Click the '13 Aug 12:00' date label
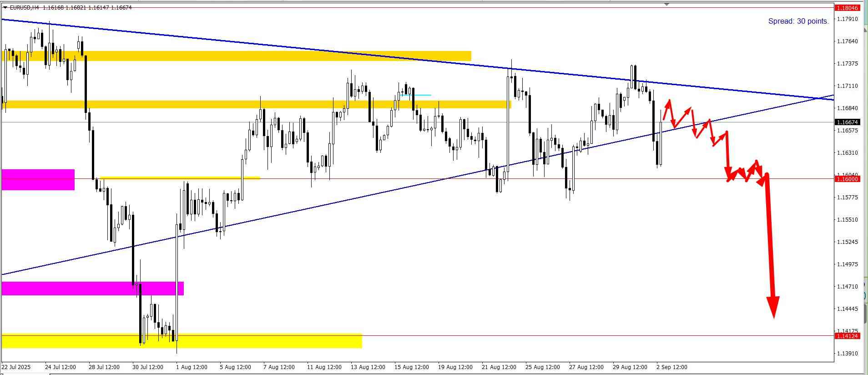The width and height of the screenshot is (868, 375). coord(368,367)
